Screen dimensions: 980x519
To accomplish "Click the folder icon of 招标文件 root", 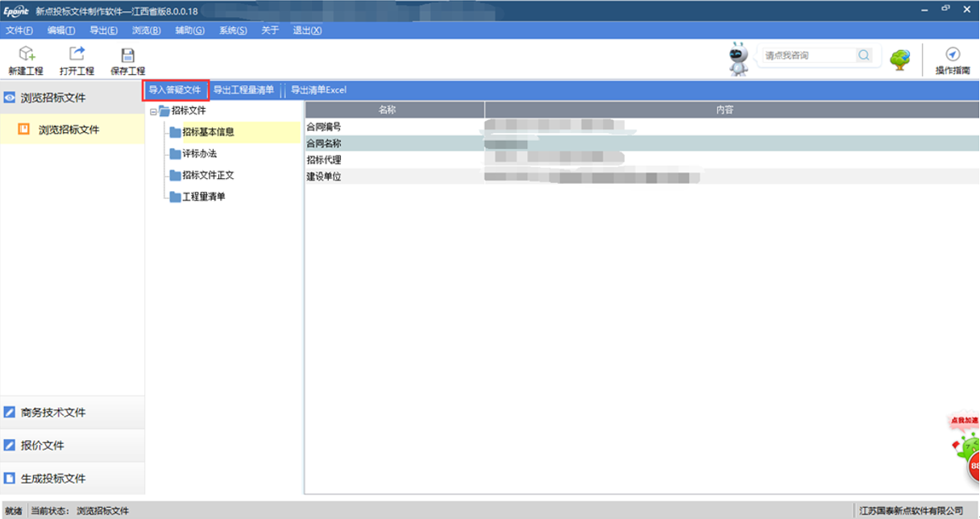I will coord(164,111).
